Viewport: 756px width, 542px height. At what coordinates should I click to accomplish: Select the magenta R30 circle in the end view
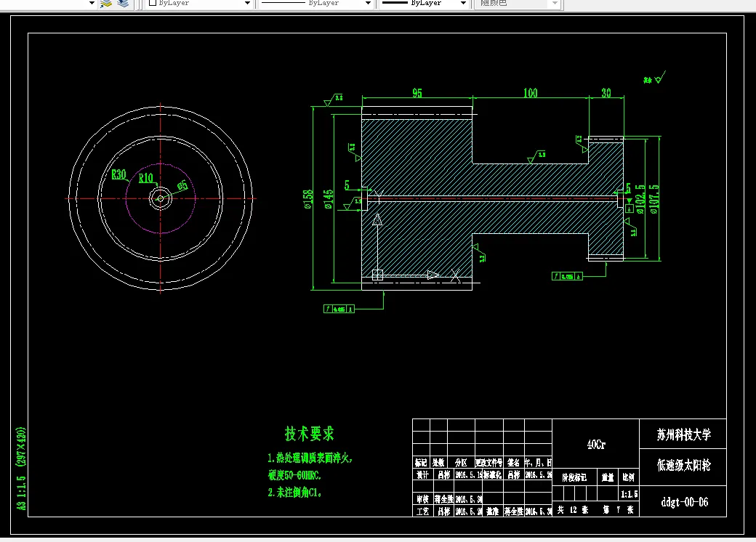click(161, 198)
